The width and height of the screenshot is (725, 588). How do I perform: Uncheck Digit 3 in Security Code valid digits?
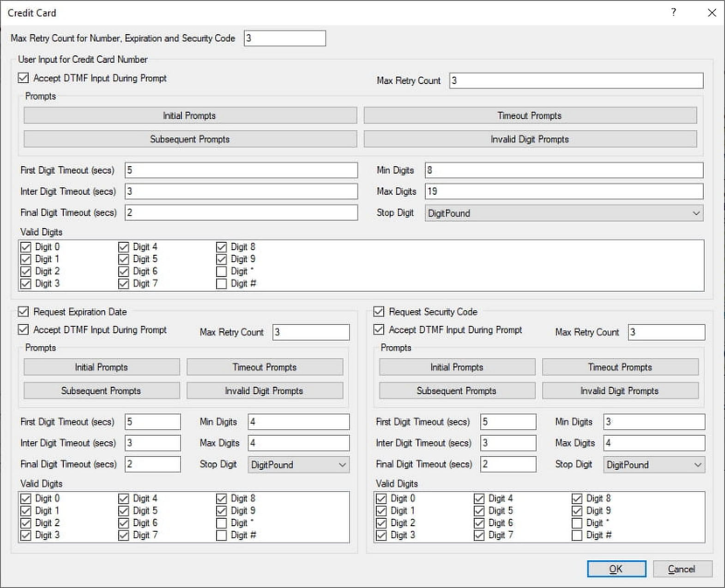point(381,535)
